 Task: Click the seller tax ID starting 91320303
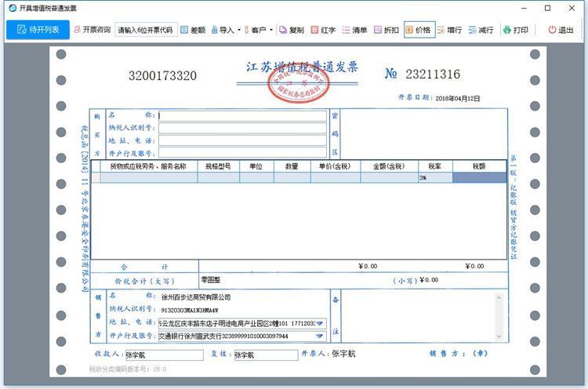coord(190,311)
